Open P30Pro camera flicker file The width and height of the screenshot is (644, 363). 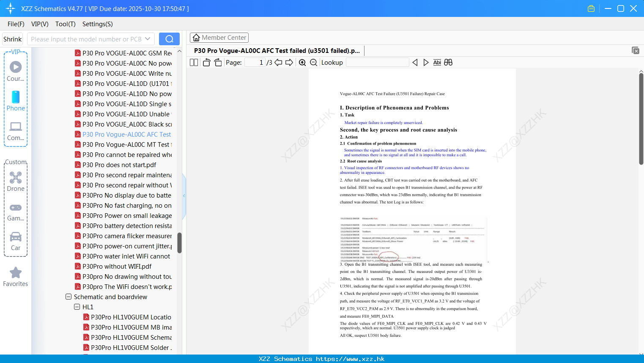point(123,236)
